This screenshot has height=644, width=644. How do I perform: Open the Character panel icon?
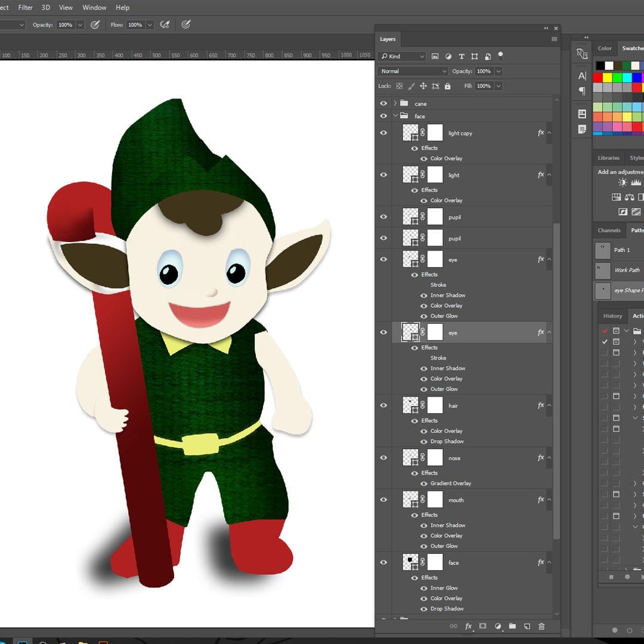pos(582,76)
